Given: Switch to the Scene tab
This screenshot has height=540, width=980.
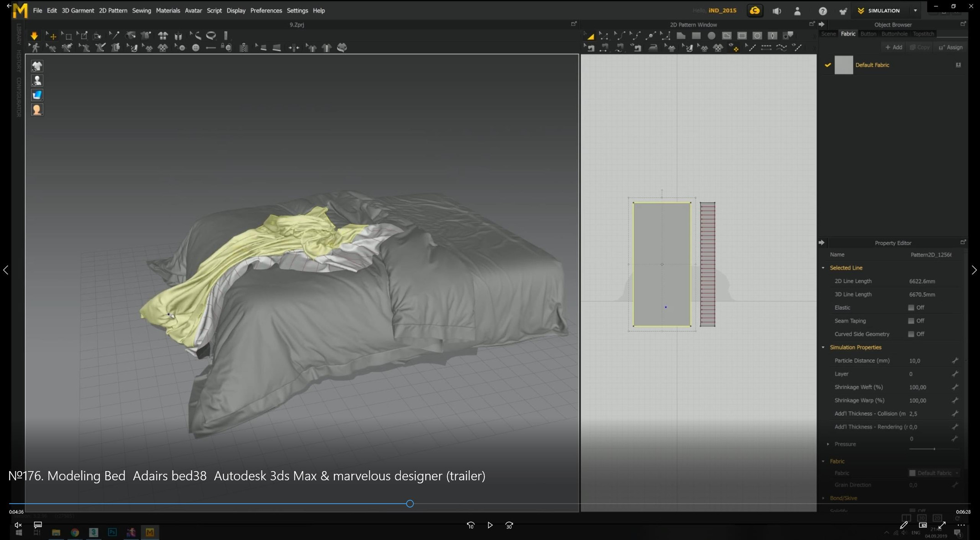Looking at the screenshot, I should click(828, 34).
